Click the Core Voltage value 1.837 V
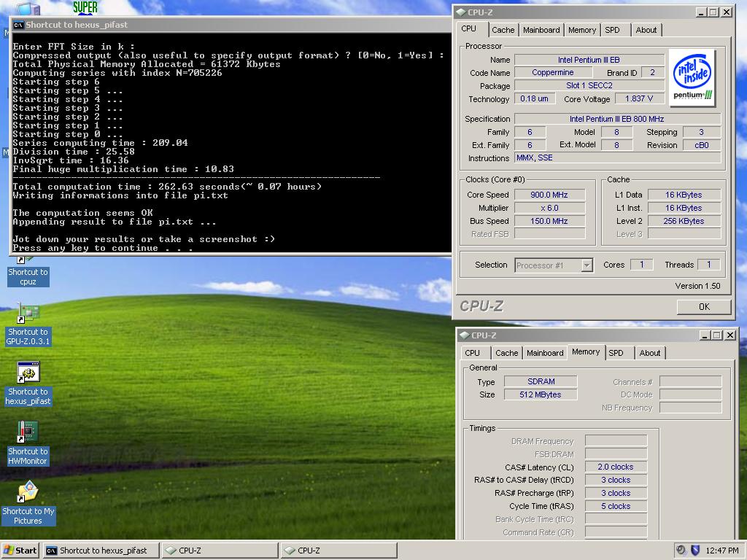This screenshot has height=560, width=747. click(x=639, y=98)
